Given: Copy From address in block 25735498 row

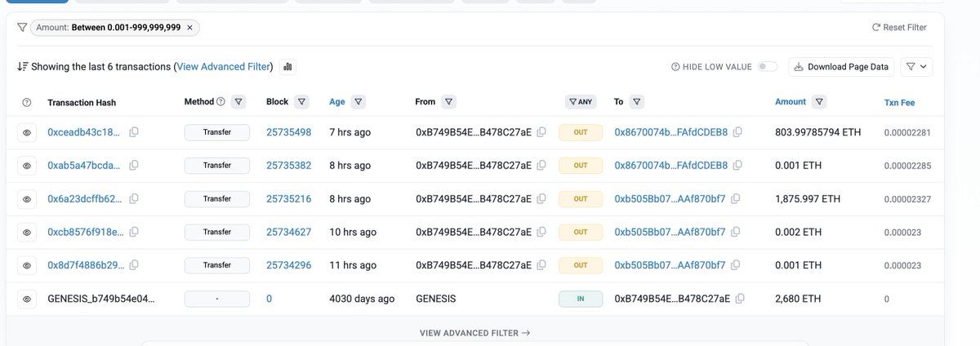Looking at the screenshot, I should point(541,132).
